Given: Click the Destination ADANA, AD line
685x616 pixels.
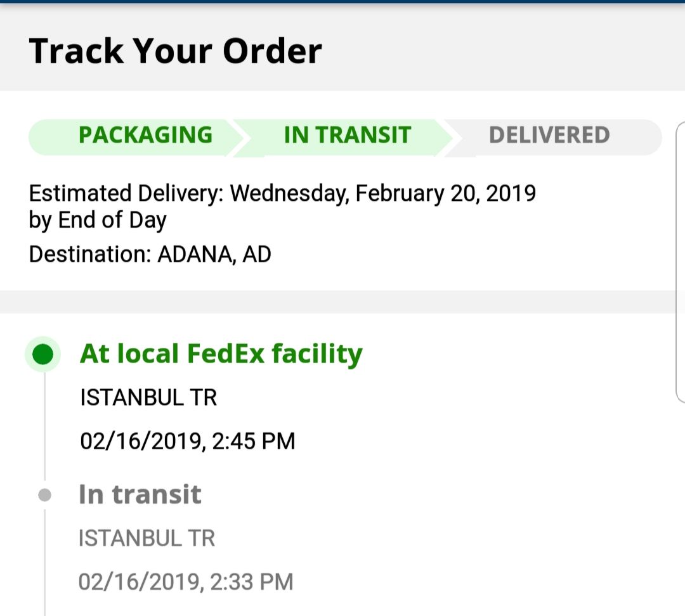Looking at the screenshot, I should pos(150,254).
